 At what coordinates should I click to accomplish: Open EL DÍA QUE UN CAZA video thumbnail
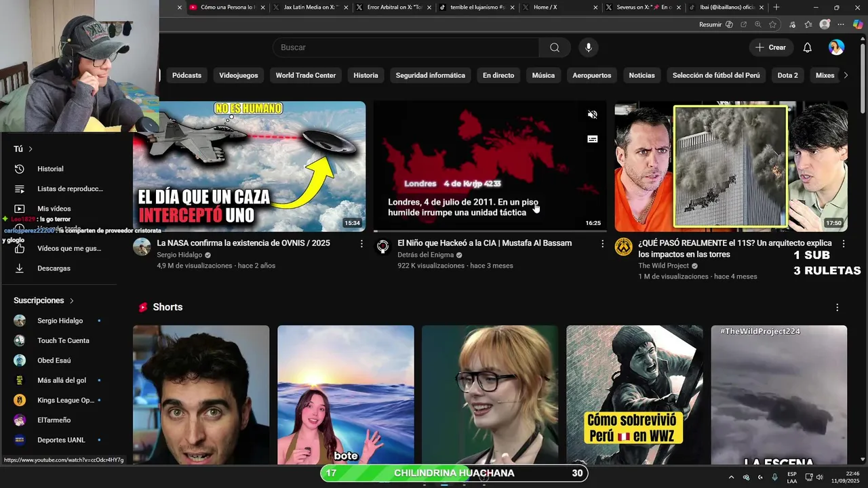(249, 167)
